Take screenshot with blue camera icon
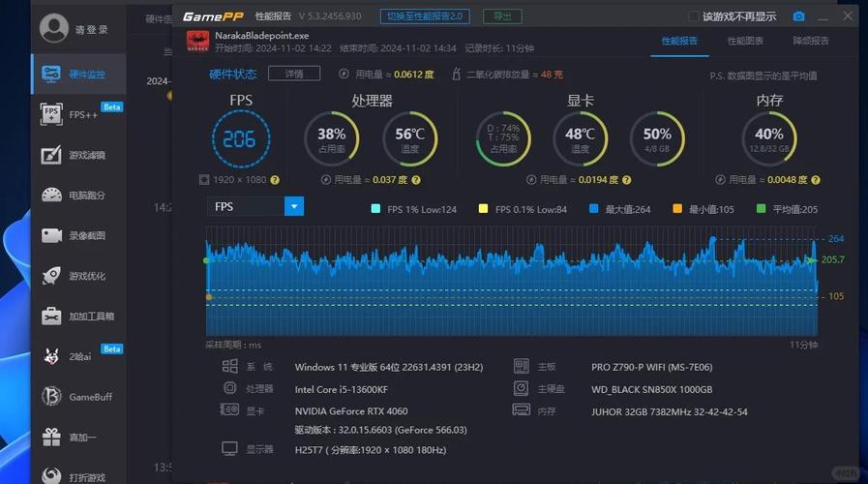Screen dimensions: 868x484 point(798,16)
